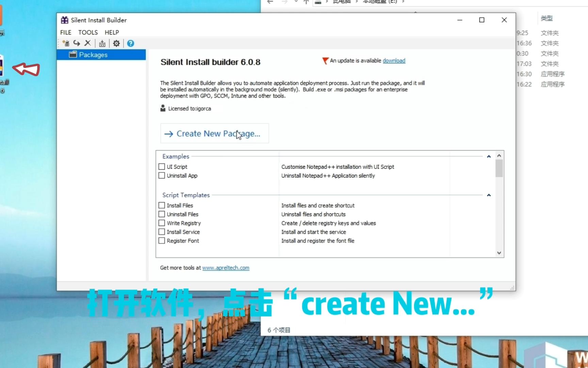The image size is (588, 368).
Task: Tick the Uninstall App example checkbox
Action: point(162,175)
